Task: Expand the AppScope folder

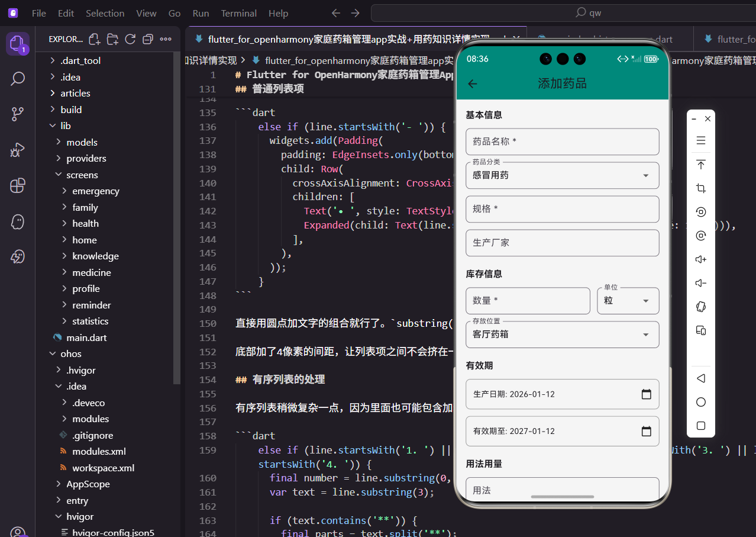Action: 88,484
